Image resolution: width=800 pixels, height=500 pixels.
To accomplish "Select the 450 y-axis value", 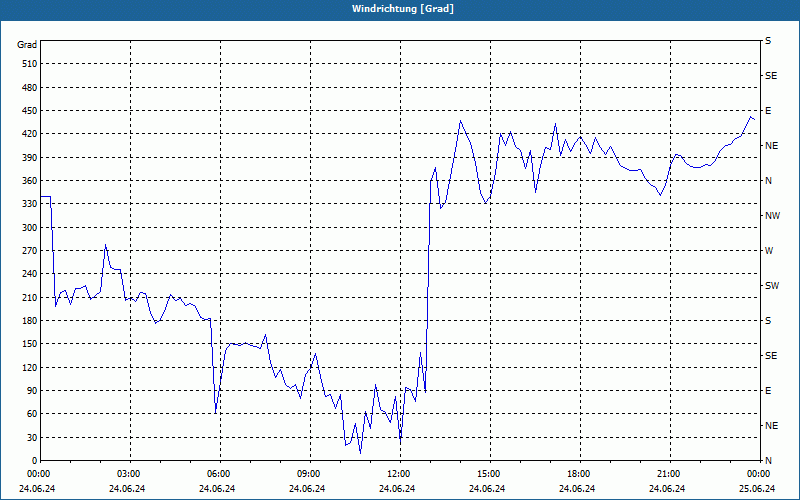I will pos(30,111).
